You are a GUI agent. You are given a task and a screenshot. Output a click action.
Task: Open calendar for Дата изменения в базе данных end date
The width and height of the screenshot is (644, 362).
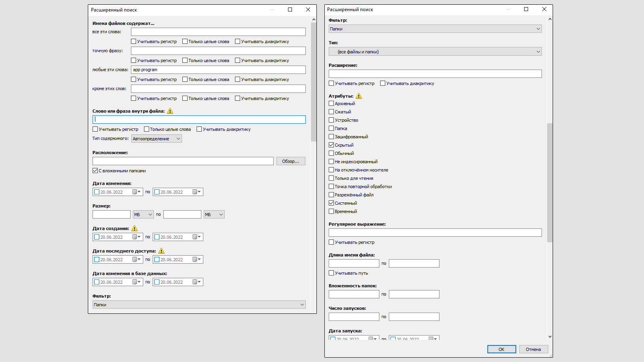click(x=197, y=282)
